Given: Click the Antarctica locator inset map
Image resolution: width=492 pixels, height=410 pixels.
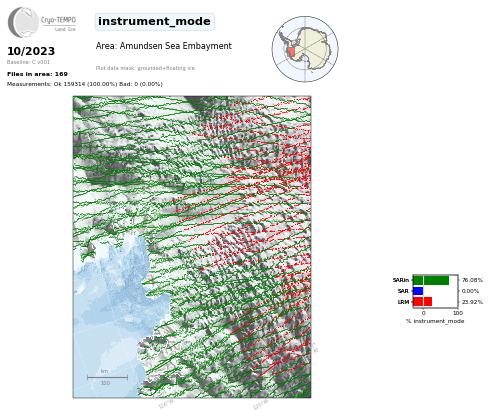Looking at the screenshot, I should pos(305,49).
